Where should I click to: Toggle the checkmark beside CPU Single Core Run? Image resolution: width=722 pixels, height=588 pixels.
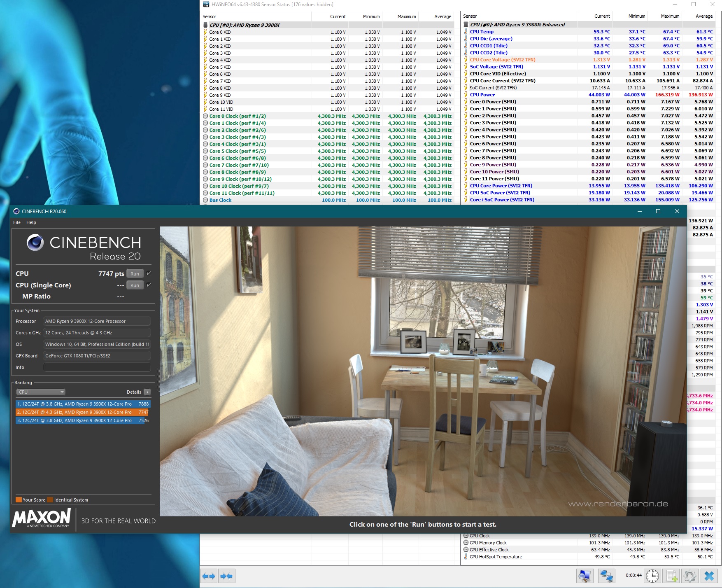click(149, 285)
